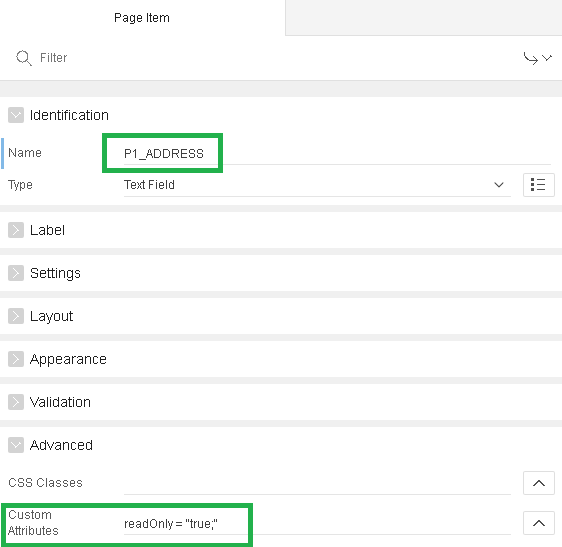Click the Type list-of-values button

point(539,185)
